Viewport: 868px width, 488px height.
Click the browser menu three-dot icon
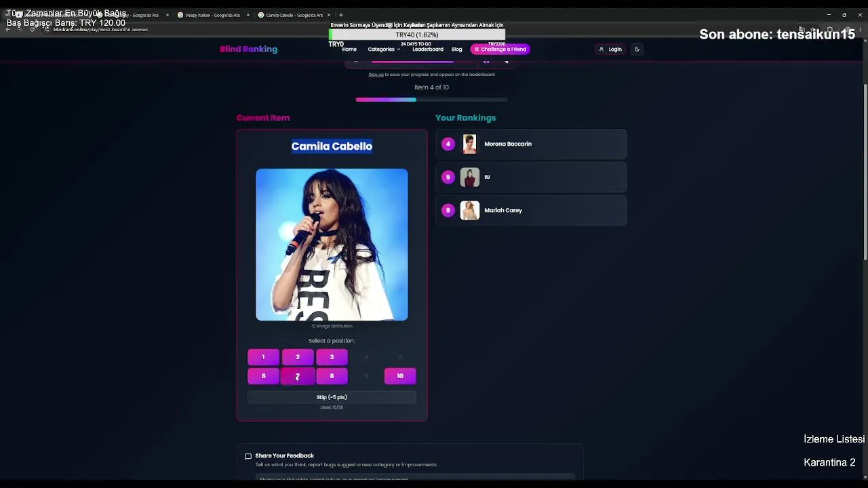pyautogui.click(x=860, y=30)
